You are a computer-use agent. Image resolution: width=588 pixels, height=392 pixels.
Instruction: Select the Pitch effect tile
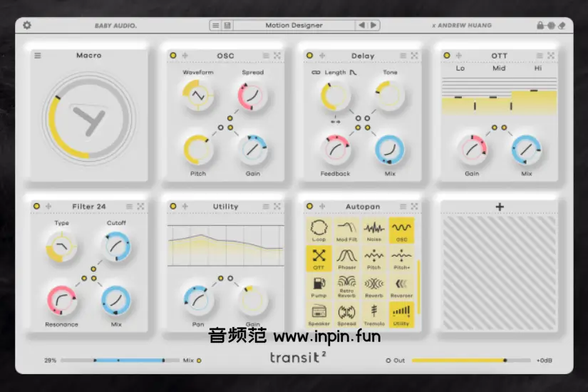[374, 259]
